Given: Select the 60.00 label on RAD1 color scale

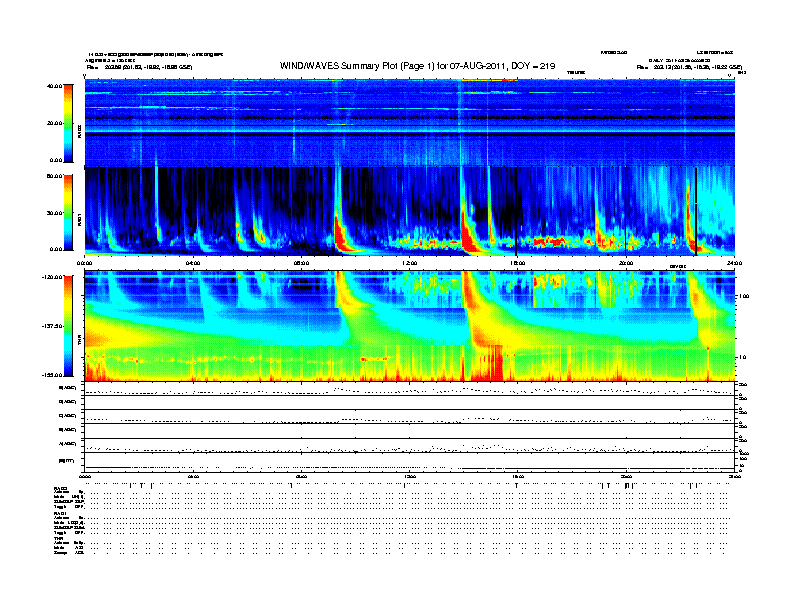Looking at the screenshot, I should click(x=54, y=176).
